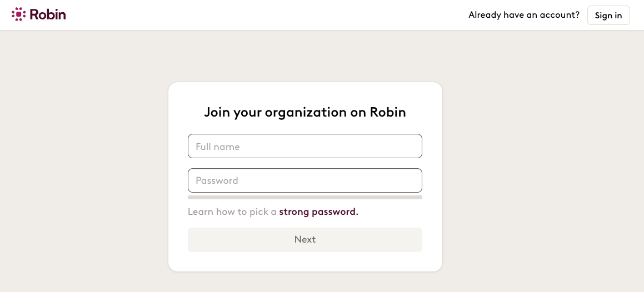Open the strong password help link
Screen dimensions: 644x292
[x=318, y=212]
